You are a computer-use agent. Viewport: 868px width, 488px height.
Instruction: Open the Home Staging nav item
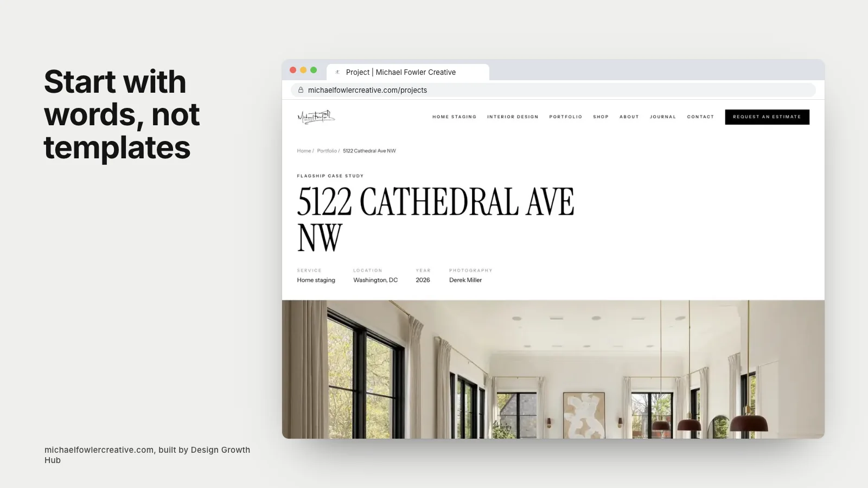point(454,117)
